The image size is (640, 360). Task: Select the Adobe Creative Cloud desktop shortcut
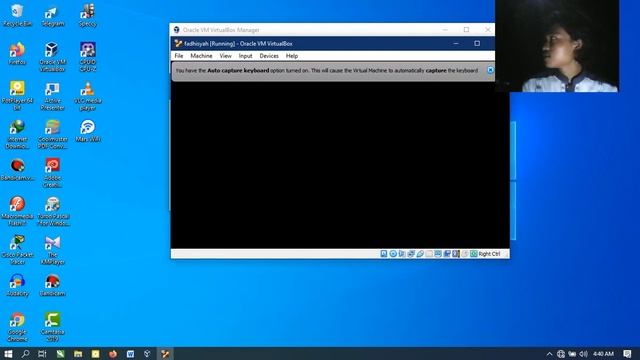coord(52,173)
